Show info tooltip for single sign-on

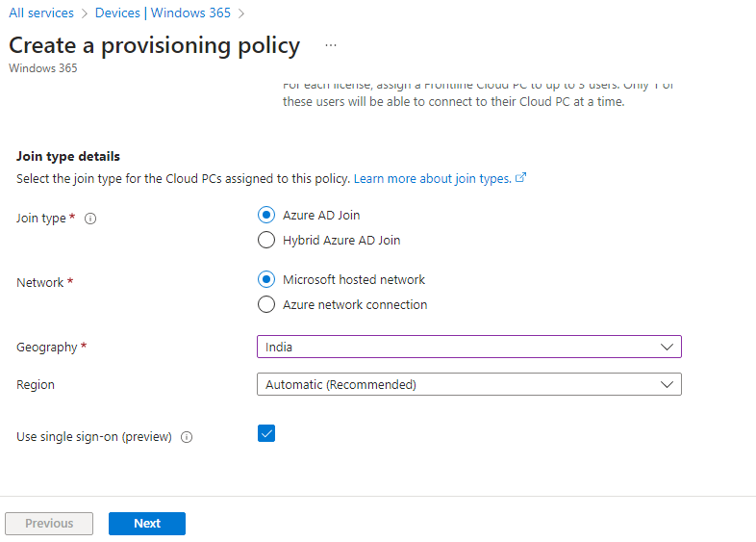point(187,437)
